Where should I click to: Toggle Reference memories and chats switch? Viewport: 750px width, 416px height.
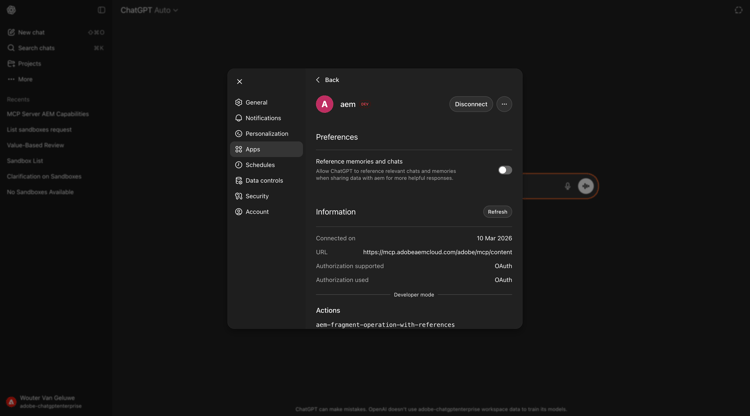[x=505, y=170]
